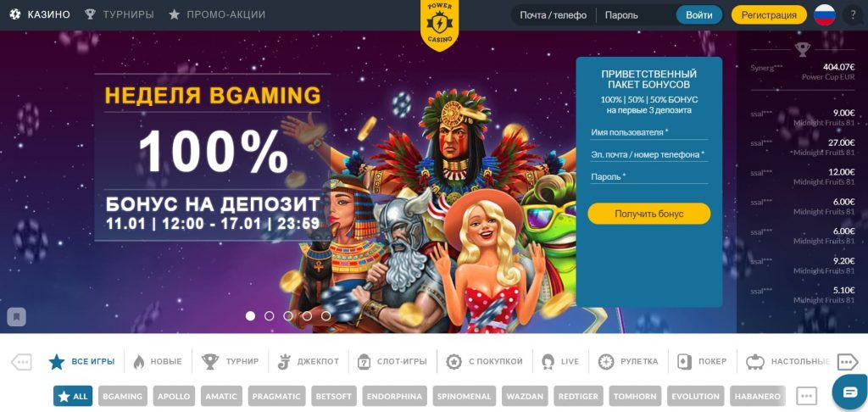Viewport: 868px width, 412px height.
Task: Select the Live games category
Action: tap(560, 362)
